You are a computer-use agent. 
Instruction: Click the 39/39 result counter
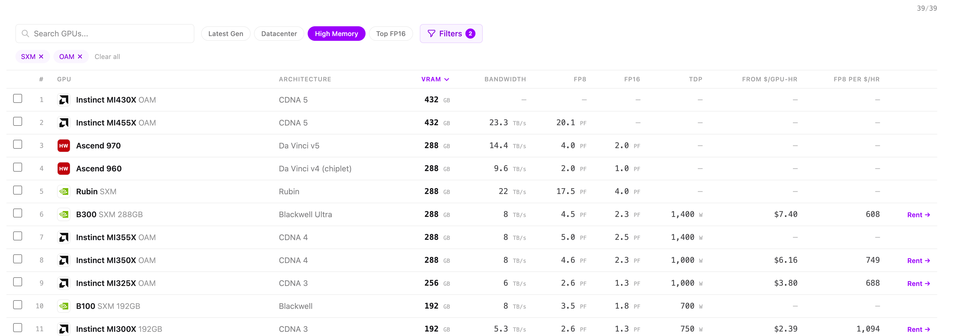click(x=927, y=8)
